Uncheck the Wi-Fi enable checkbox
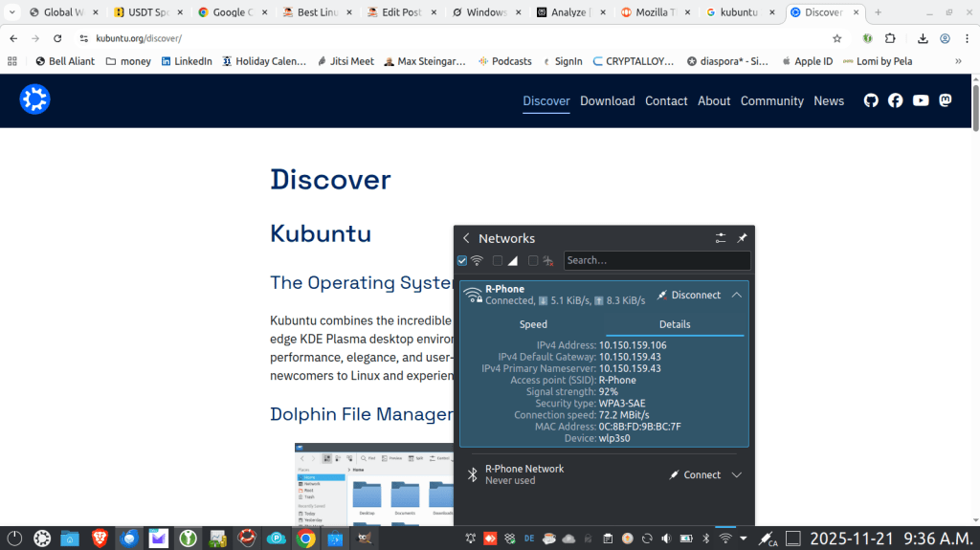This screenshot has height=550, width=980. click(x=462, y=260)
